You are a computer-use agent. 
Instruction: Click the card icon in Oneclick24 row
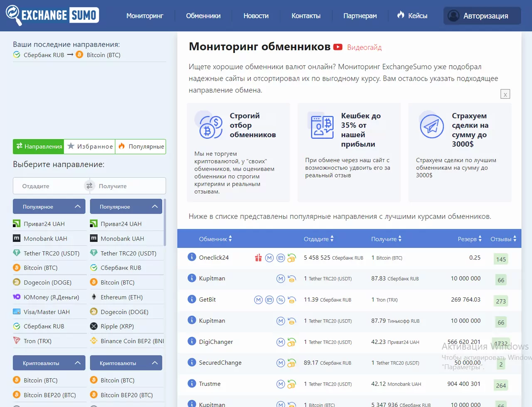[x=281, y=258]
